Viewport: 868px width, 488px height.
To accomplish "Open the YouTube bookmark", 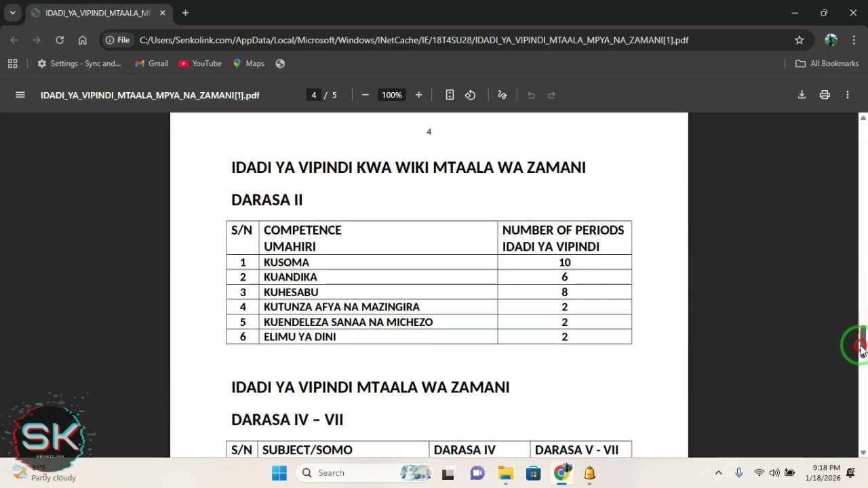I will tap(200, 63).
